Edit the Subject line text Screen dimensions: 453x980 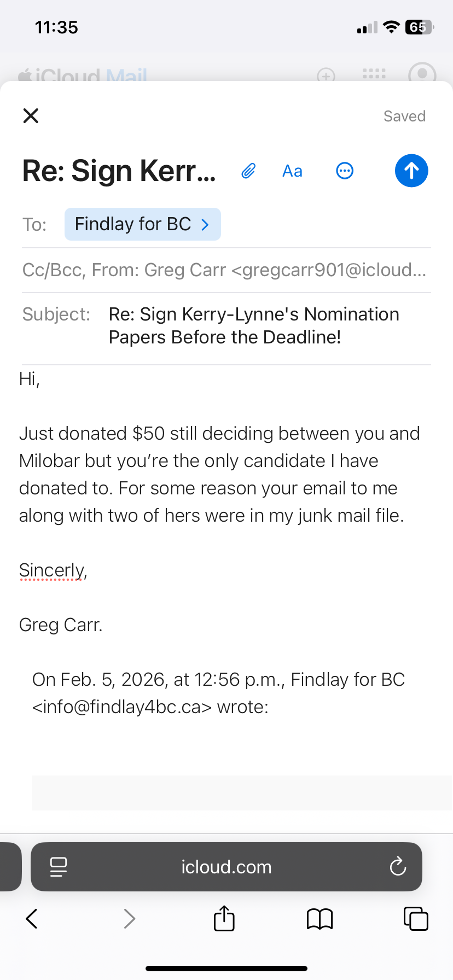tap(254, 326)
